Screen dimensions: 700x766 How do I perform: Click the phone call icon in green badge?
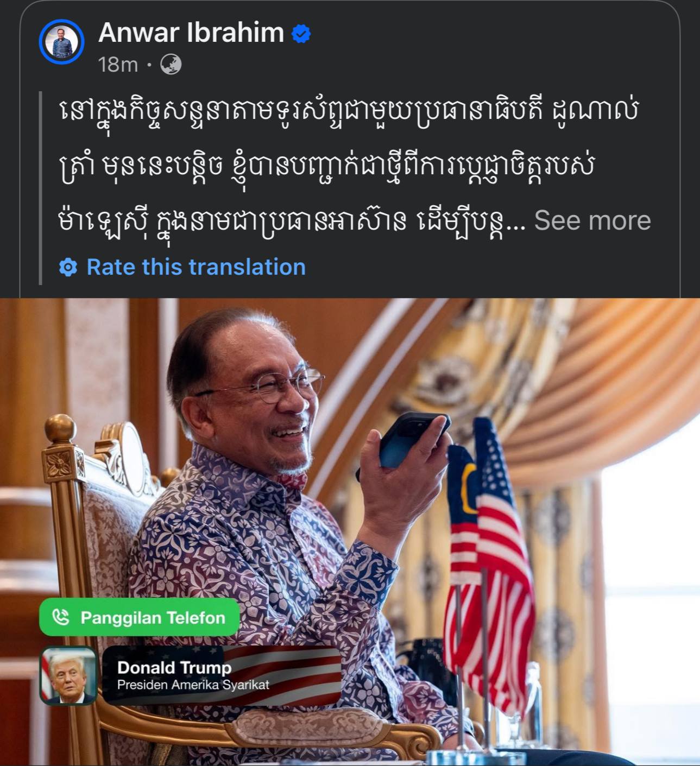pos(60,617)
